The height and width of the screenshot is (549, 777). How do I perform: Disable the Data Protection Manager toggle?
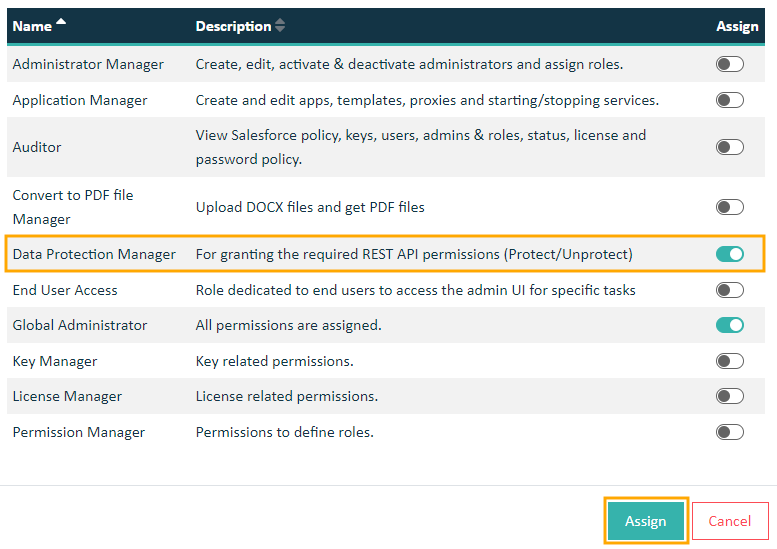(729, 254)
